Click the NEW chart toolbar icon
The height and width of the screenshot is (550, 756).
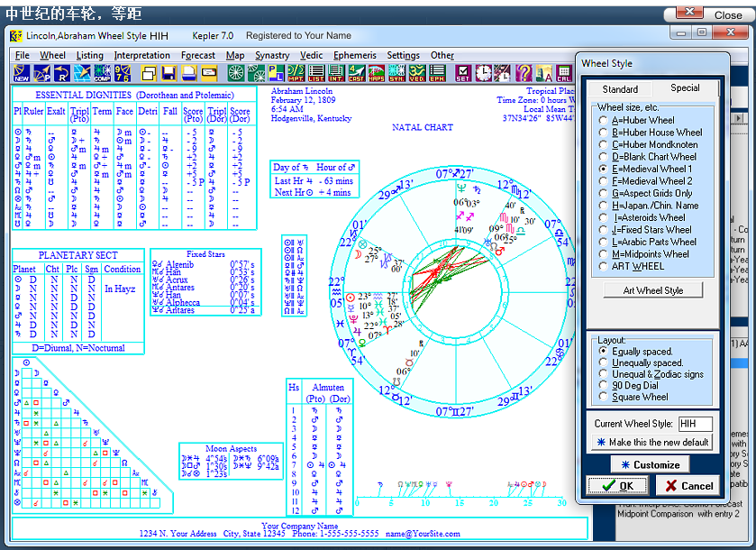[x=21, y=73]
